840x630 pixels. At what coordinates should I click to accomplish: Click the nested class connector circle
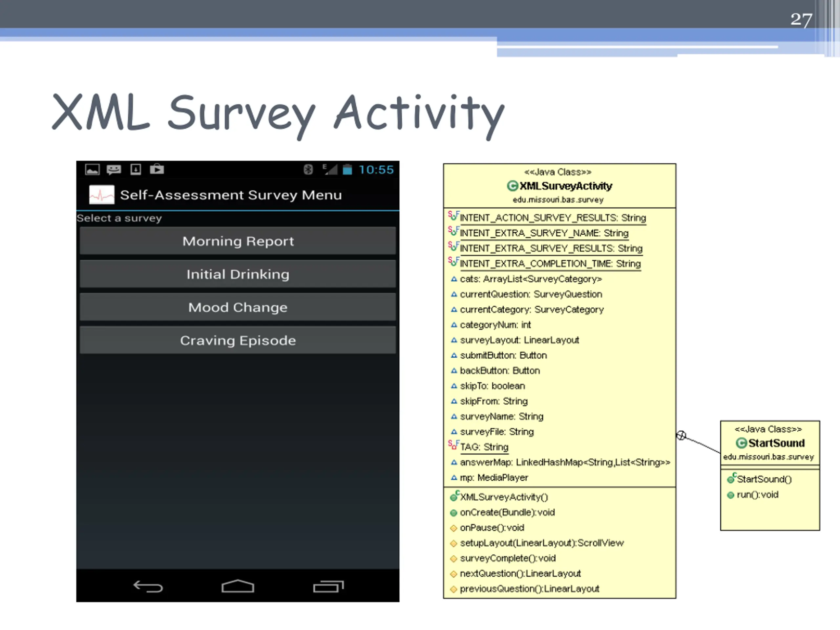click(681, 435)
